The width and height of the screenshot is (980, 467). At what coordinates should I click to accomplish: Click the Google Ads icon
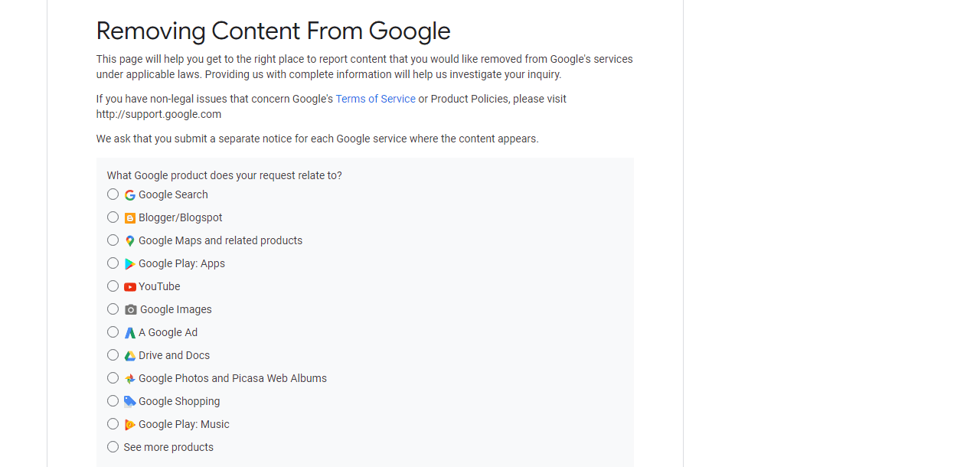[130, 332]
